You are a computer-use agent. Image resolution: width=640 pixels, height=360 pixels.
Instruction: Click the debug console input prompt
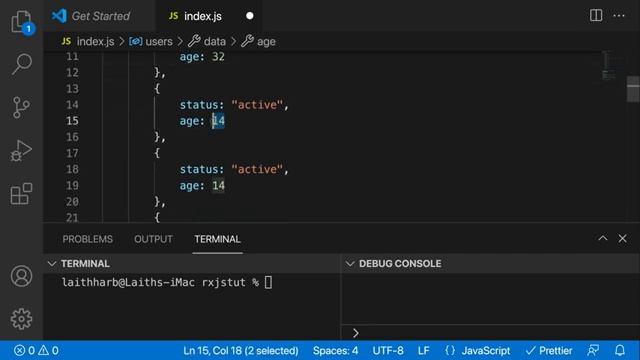(x=490, y=333)
